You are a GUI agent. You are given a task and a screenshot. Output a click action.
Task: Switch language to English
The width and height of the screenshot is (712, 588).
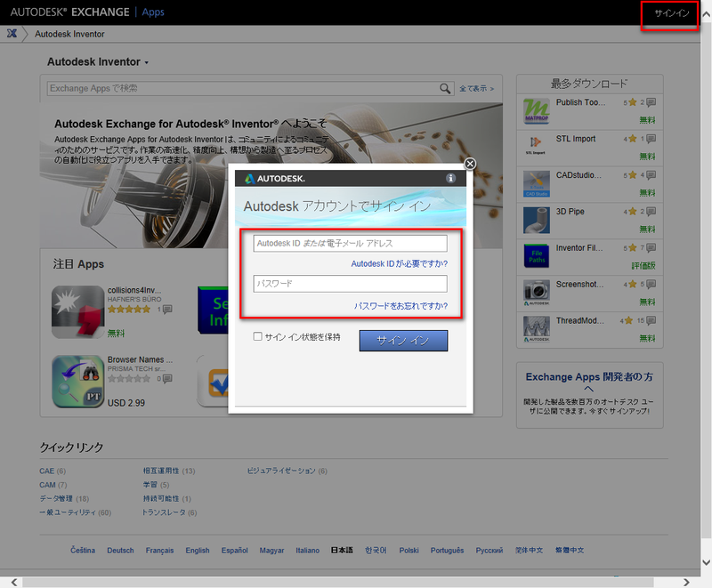[x=197, y=550]
